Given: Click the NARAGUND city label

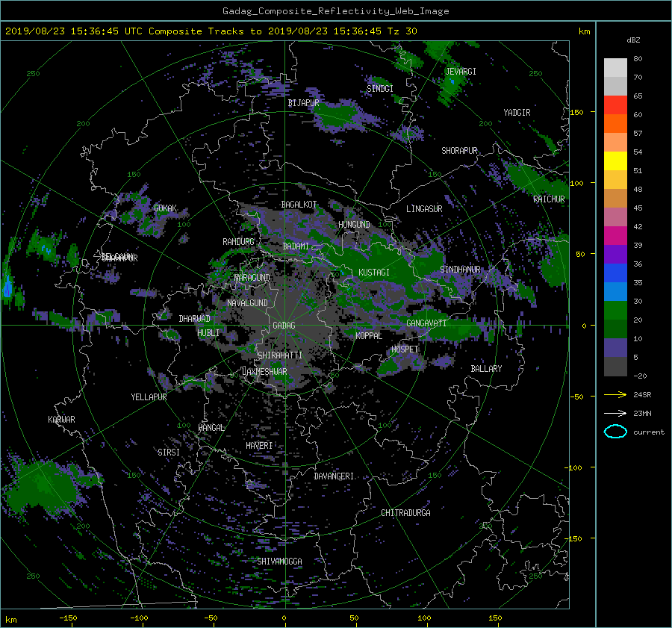Looking at the screenshot, I should click(252, 278).
